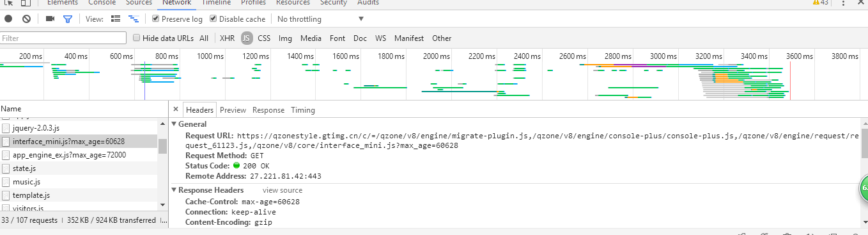The image size is (868, 235).
Task: Open the Timing tab
Action: click(x=303, y=110)
